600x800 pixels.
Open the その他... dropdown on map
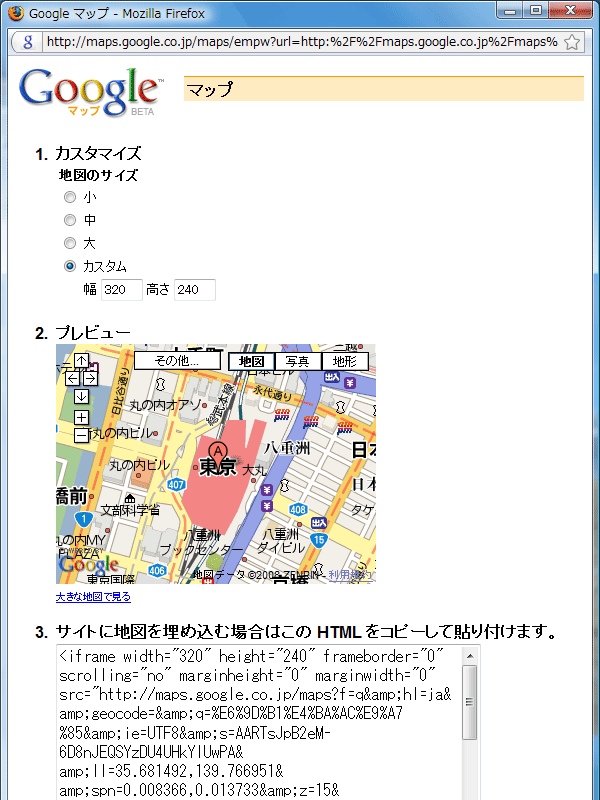(x=177, y=361)
